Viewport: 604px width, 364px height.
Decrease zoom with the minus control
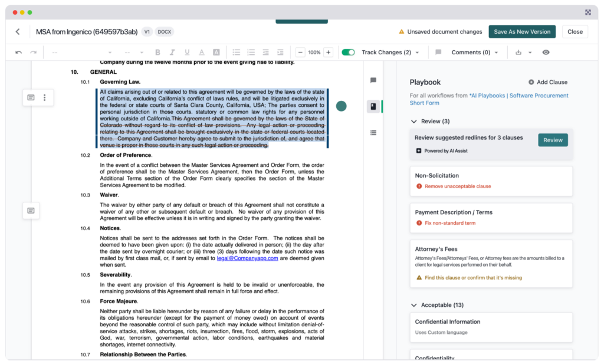tap(300, 53)
